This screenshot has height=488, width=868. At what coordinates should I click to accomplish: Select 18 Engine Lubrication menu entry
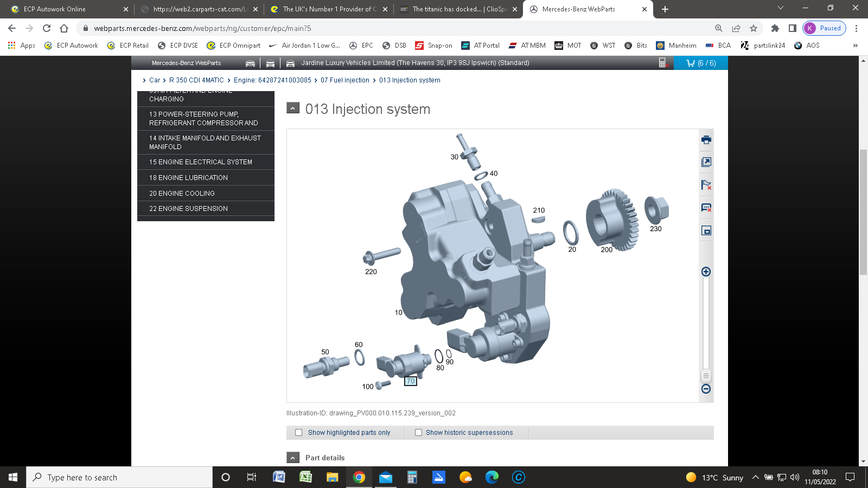(x=188, y=178)
